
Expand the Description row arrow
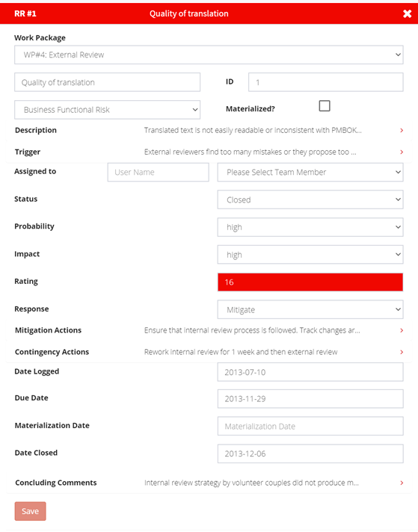(402, 130)
